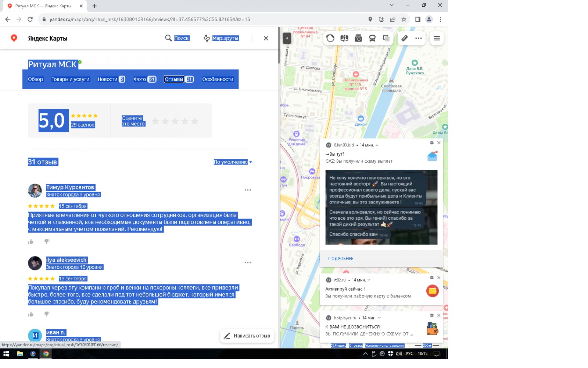This screenshot has width=588, height=368.
Task: Go back in browser history
Action: pos(8,19)
